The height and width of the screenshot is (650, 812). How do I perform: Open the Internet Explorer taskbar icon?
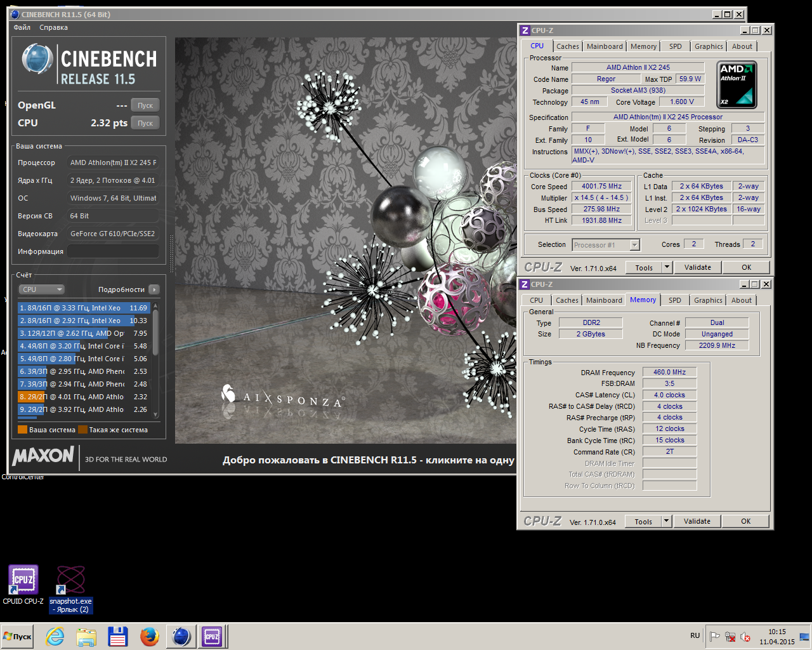tap(55, 636)
